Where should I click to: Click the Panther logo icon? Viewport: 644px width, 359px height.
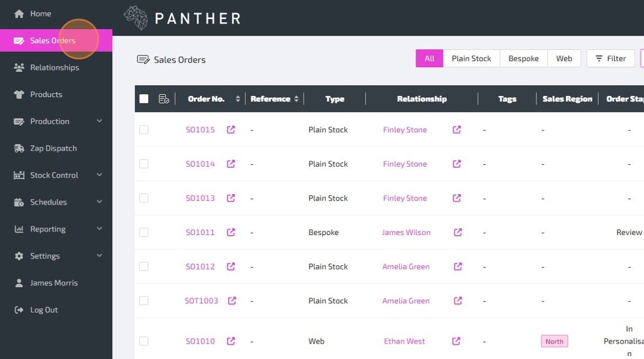(136, 18)
